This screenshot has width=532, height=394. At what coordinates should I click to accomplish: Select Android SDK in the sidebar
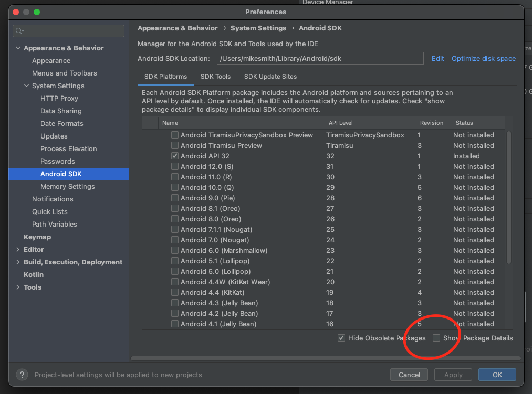69,174
